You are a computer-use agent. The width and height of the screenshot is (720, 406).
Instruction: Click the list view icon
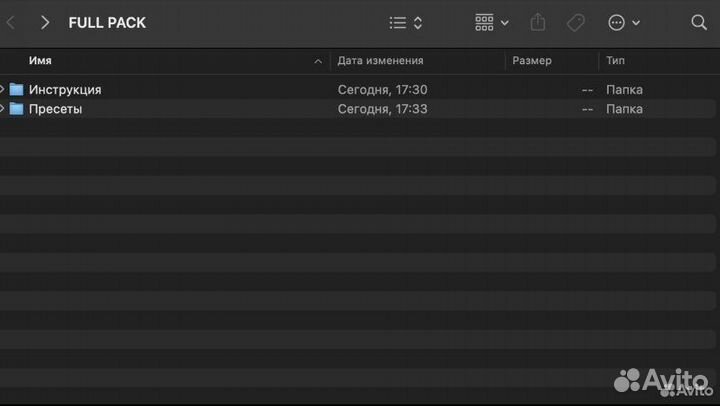398,22
